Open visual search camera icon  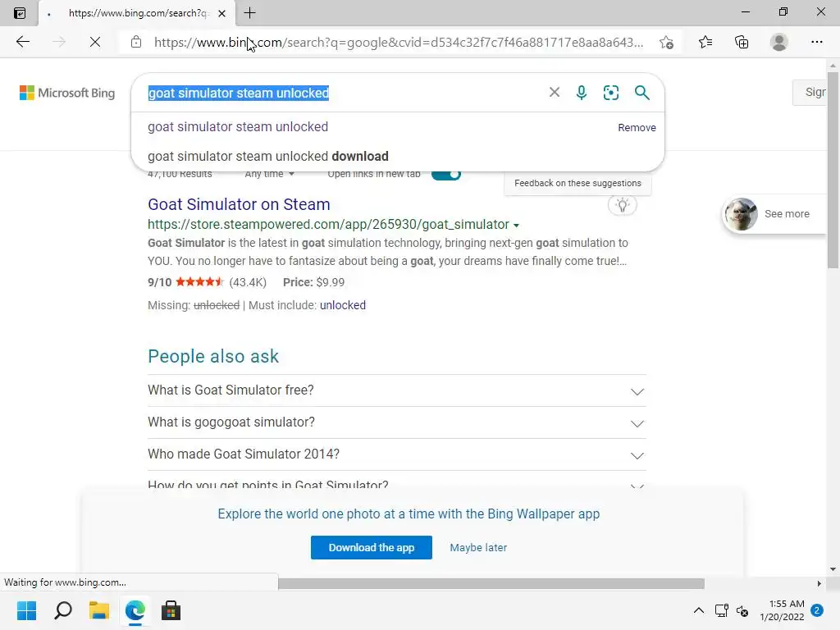610,93
